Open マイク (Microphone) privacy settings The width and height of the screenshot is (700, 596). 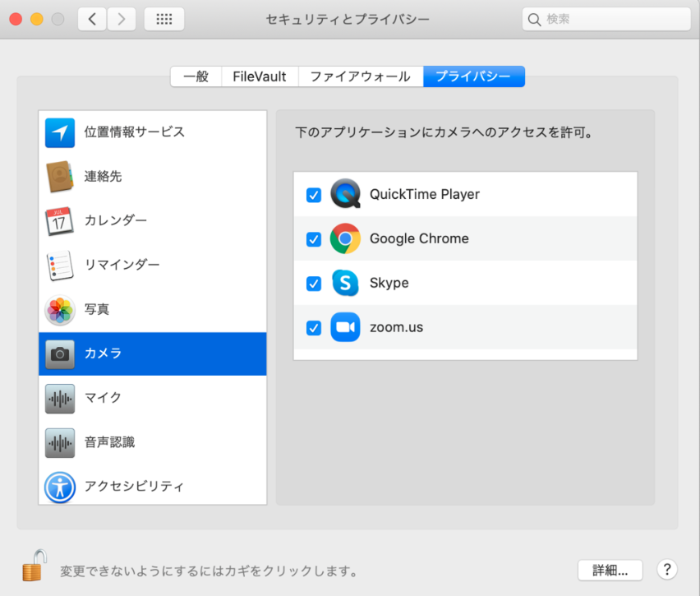59,398
